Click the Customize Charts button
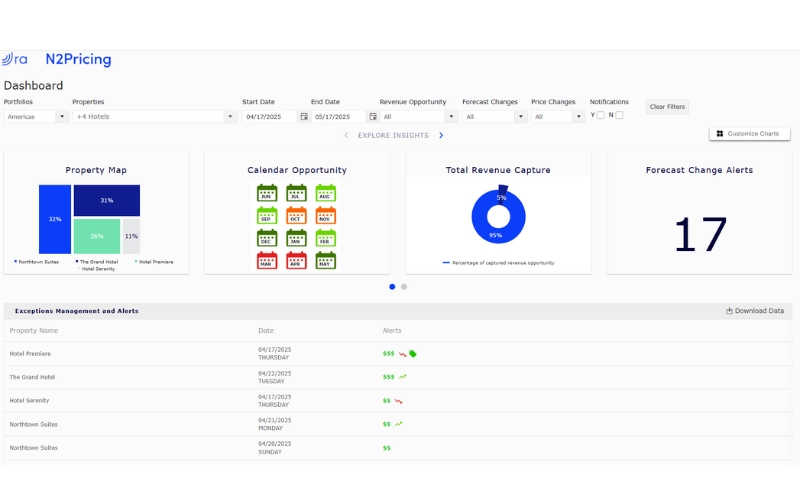Viewport: 800px width, 500px height. (749, 134)
